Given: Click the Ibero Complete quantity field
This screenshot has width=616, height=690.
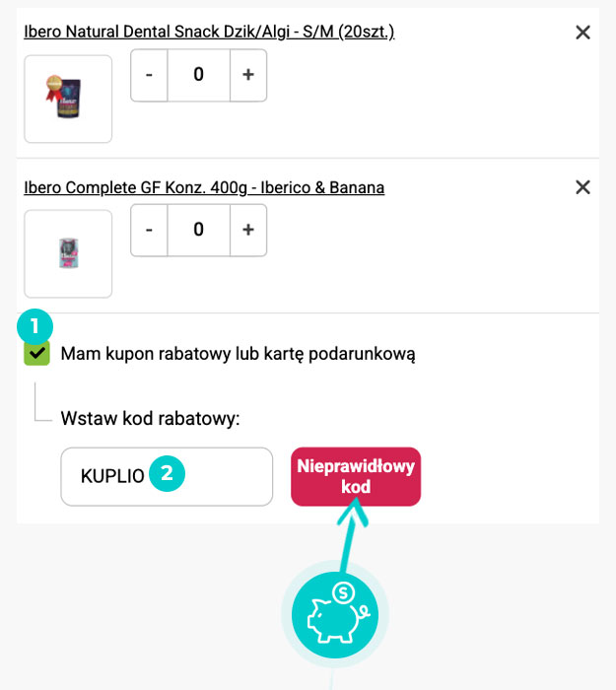Looking at the screenshot, I should point(198,230).
